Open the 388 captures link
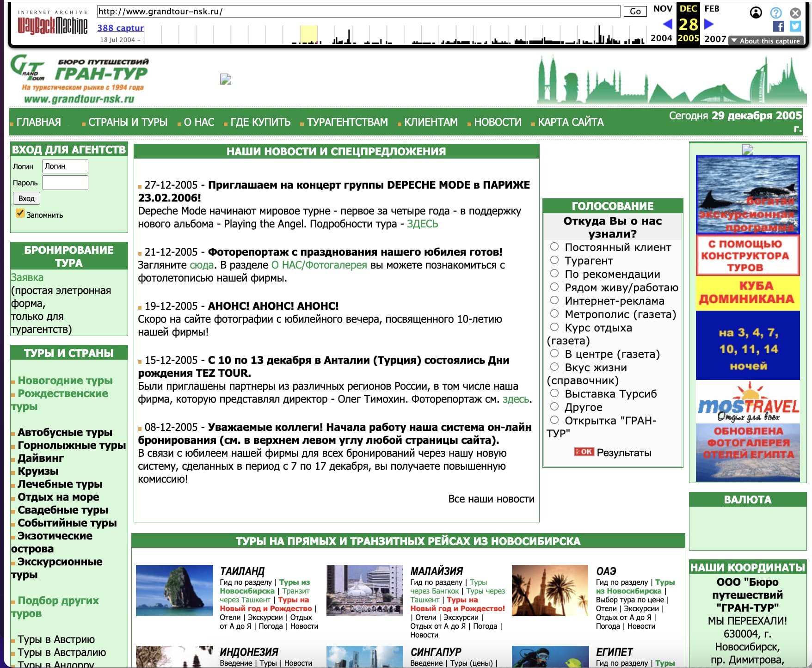812x668 pixels. pyautogui.click(x=120, y=28)
